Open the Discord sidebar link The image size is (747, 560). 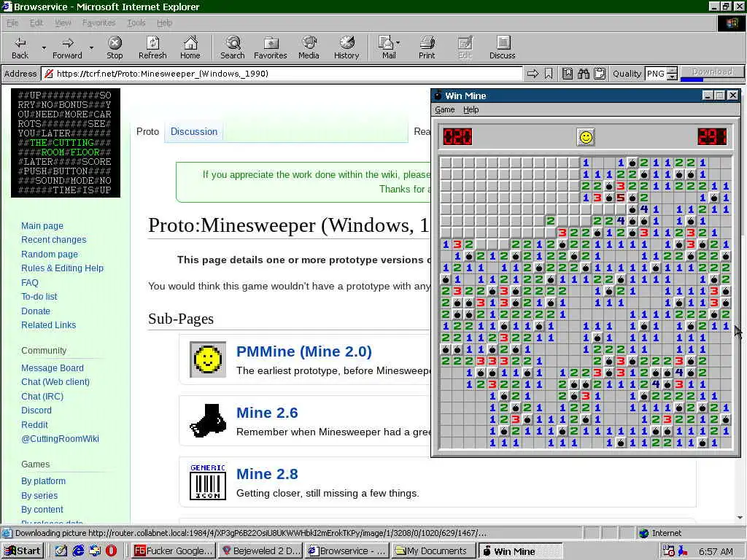(x=36, y=410)
